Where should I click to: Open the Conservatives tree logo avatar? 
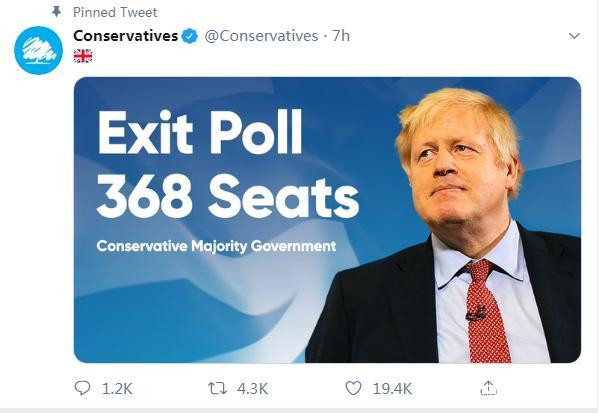point(38,49)
